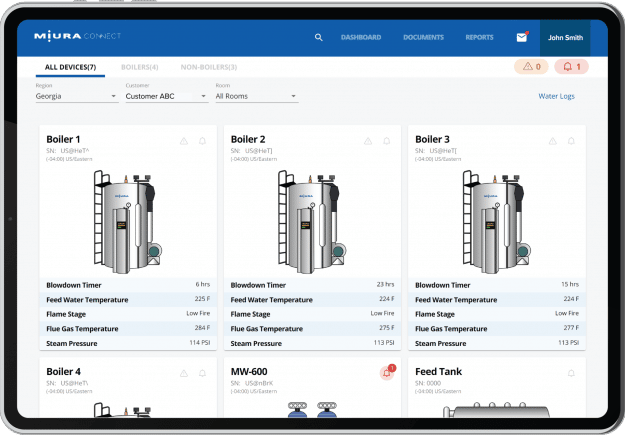Viewport: 625px width, 435px height.
Task: Open the John Smith user menu
Action: tap(565, 38)
